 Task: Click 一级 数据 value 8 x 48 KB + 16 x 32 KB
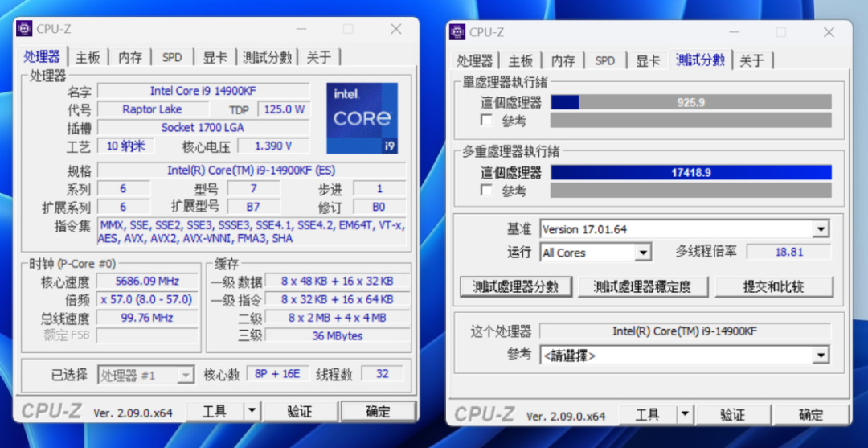point(338,281)
